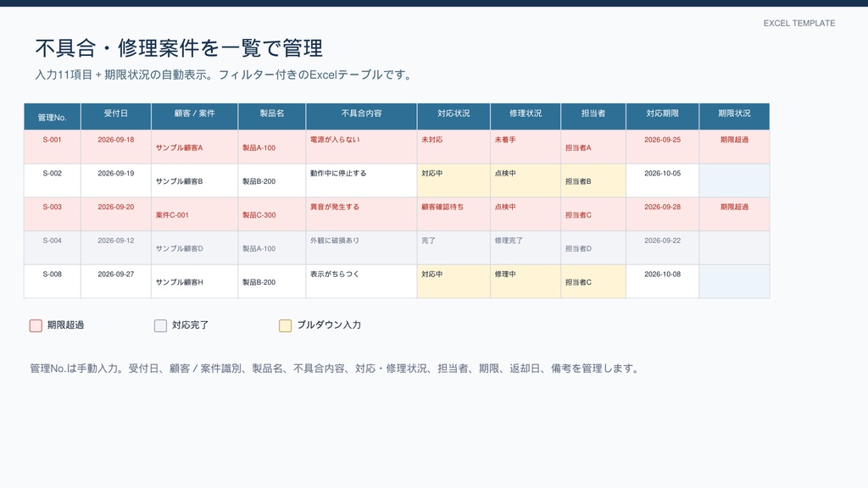The width and height of the screenshot is (868, 488).
Task: Select the 対応状況 column header
Action: (x=453, y=117)
